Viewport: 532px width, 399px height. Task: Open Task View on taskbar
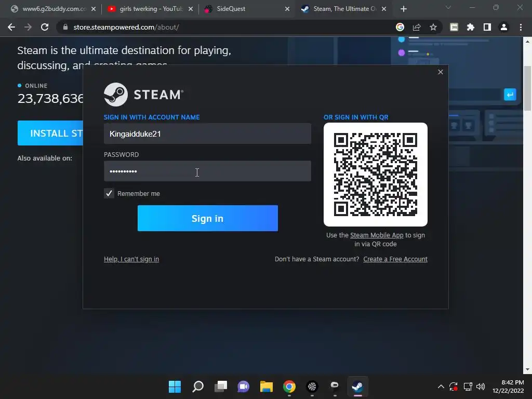click(220, 387)
